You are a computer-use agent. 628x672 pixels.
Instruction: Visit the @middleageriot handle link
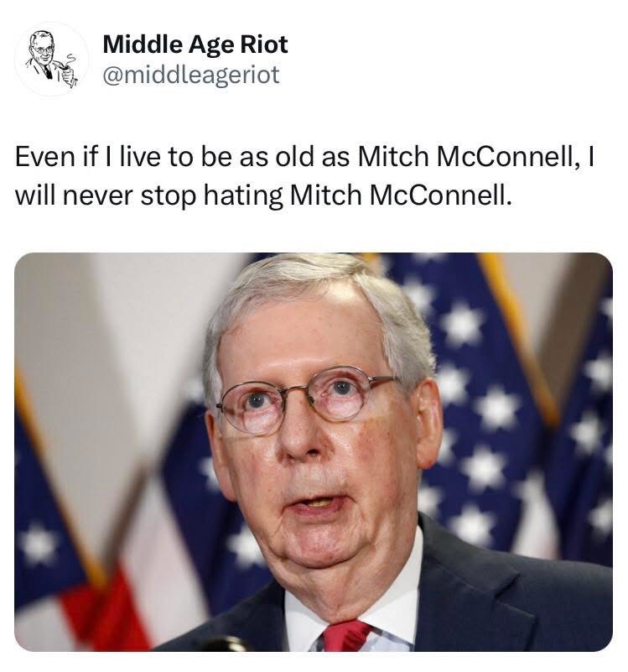coord(191,76)
